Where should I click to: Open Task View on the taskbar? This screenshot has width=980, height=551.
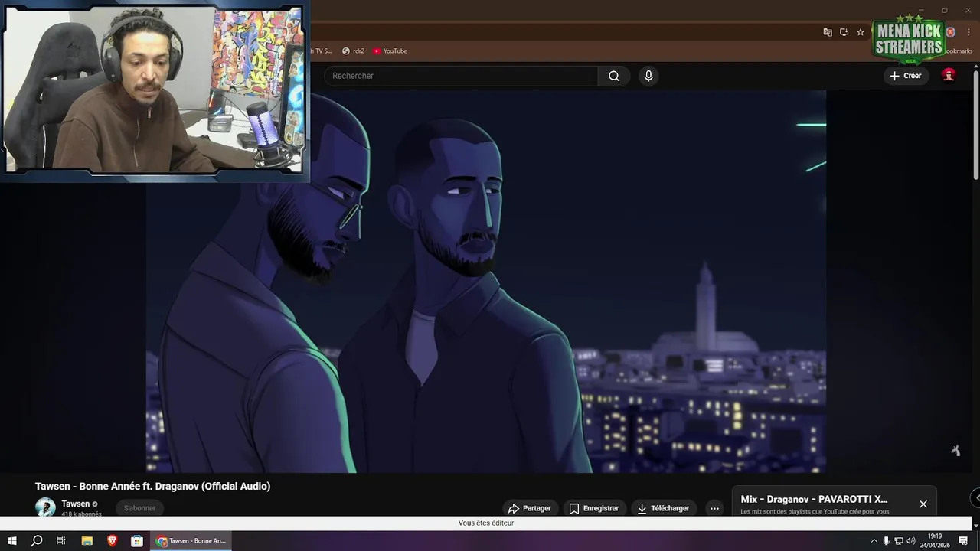[x=61, y=541]
